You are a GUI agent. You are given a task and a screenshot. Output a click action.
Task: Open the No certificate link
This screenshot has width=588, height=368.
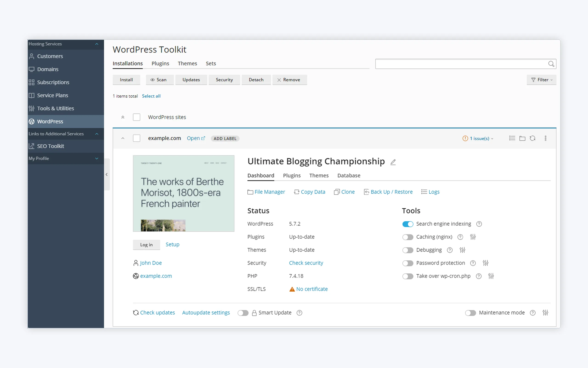(312, 289)
